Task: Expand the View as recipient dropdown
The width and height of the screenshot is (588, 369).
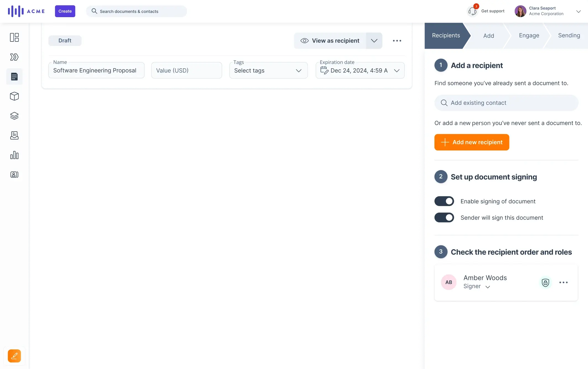Action: [x=374, y=40]
